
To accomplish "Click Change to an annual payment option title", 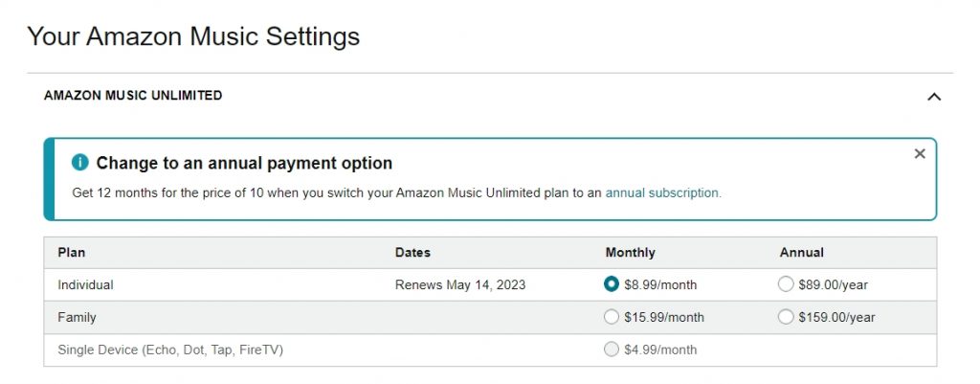I will click(244, 163).
